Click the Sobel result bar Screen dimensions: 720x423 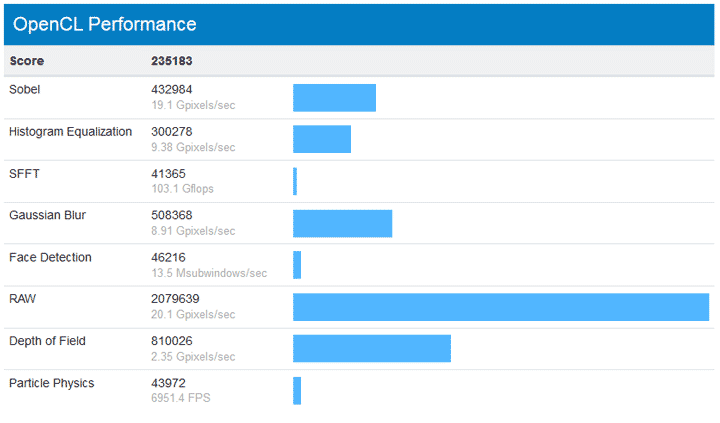click(334, 98)
